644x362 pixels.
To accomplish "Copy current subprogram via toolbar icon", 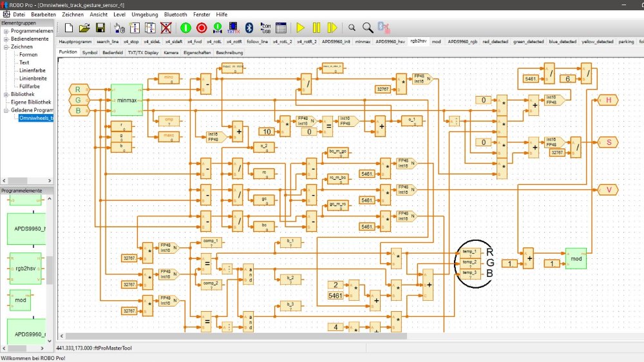I will coord(150,28).
